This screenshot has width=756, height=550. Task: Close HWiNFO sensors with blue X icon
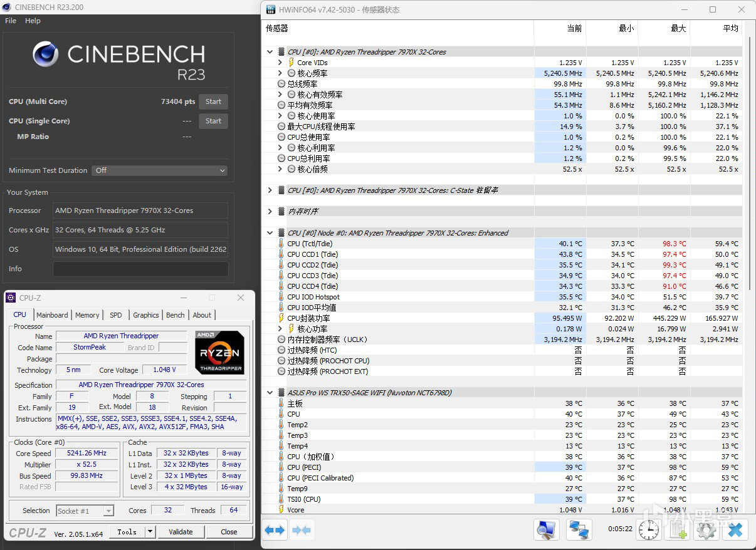(735, 531)
